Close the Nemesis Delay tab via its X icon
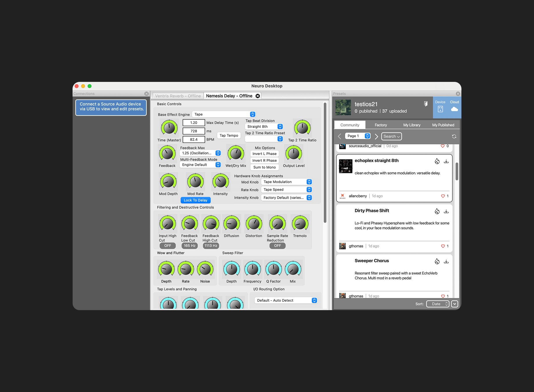The image size is (534, 392). pyautogui.click(x=257, y=96)
